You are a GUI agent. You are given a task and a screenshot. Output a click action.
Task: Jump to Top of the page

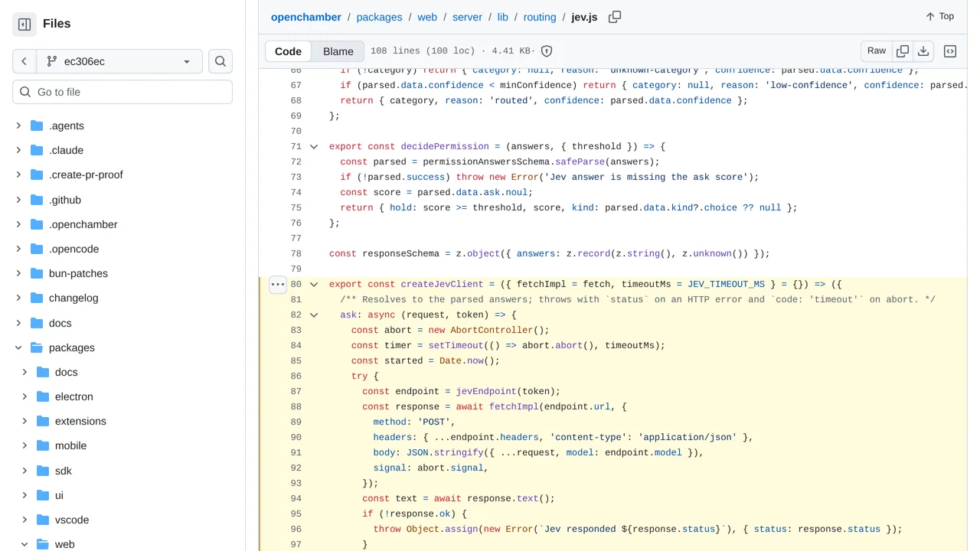tap(939, 16)
